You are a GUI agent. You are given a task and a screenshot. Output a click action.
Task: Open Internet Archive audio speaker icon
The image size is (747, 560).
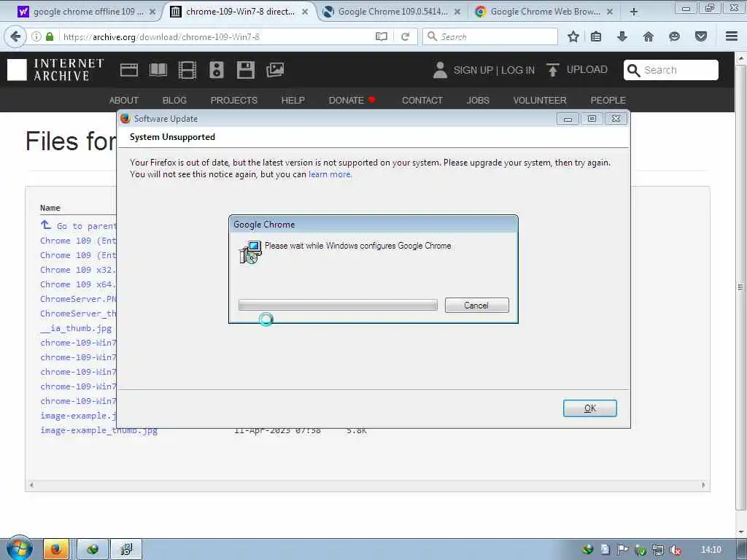(216, 70)
